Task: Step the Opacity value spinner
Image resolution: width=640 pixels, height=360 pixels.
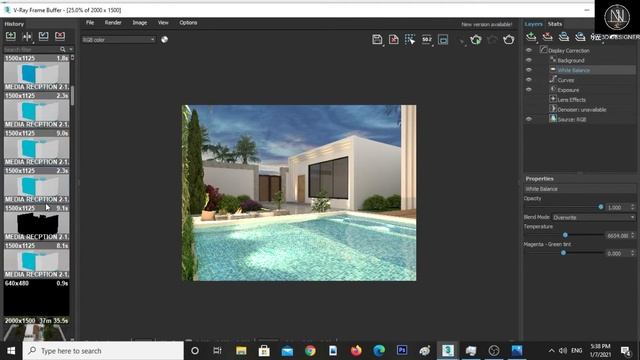Action: point(633,207)
